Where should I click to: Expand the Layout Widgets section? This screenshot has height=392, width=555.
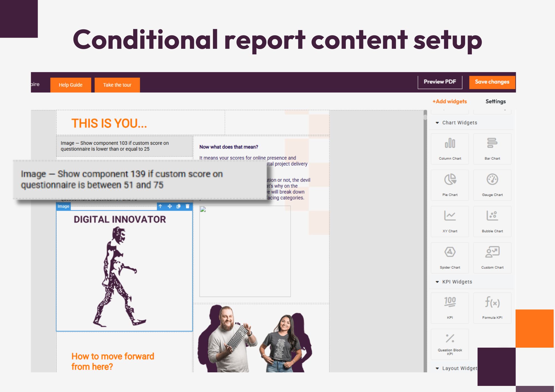(437, 368)
